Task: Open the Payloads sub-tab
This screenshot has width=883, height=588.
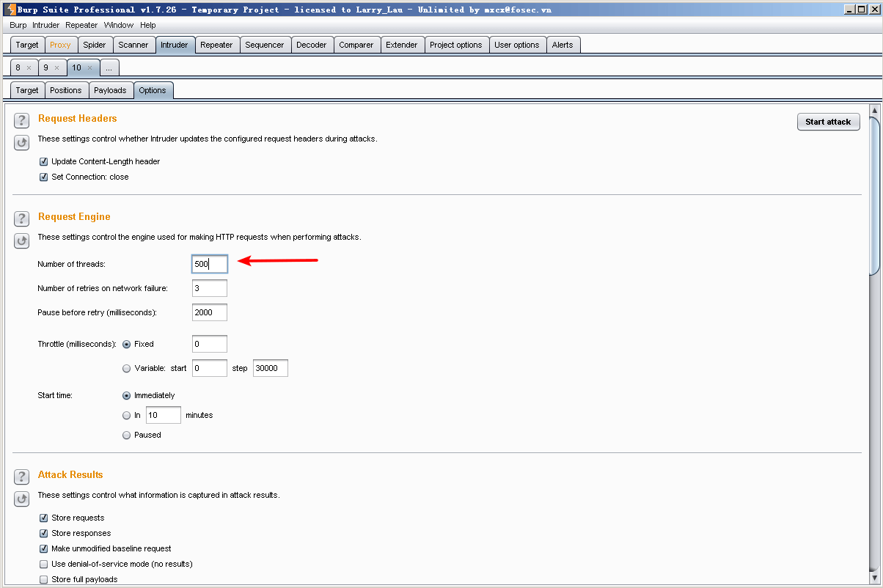Action: (x=110, y=90)
